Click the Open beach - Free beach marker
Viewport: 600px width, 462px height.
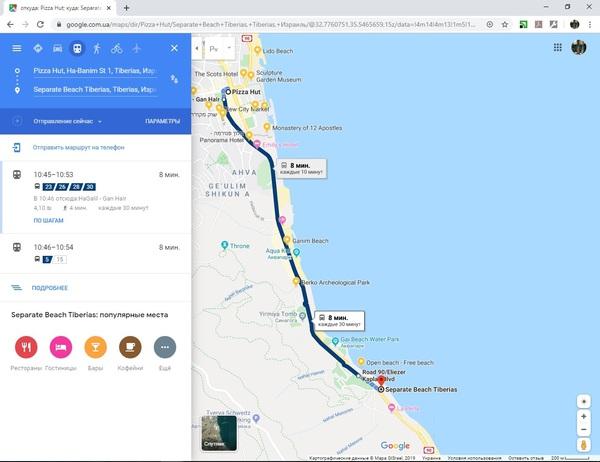coord(361,362)
